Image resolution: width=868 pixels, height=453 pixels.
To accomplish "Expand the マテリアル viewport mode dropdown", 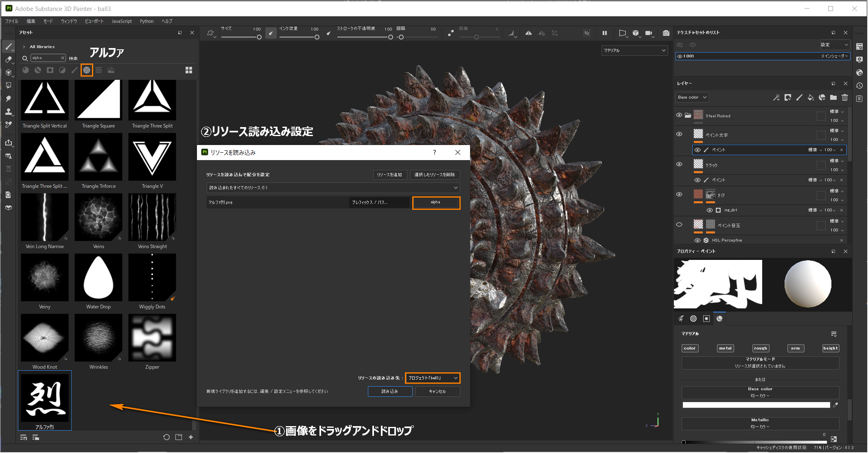I will (x=634, y=51).
